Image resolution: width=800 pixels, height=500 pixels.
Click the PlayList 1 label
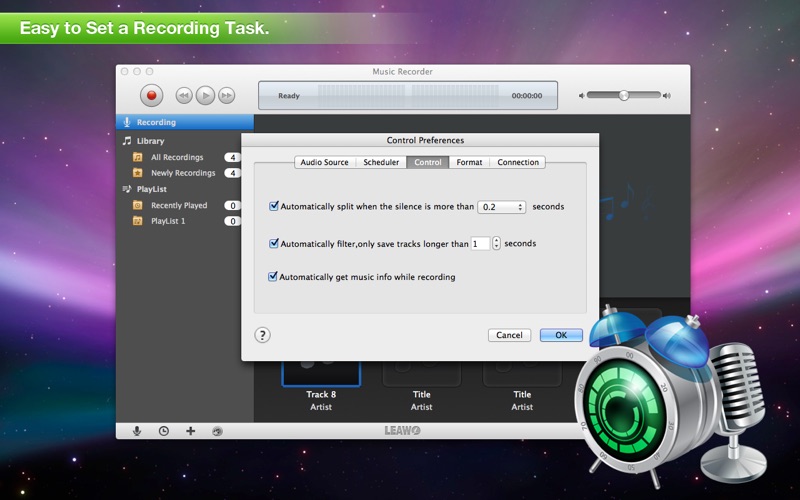click(168, 221)
